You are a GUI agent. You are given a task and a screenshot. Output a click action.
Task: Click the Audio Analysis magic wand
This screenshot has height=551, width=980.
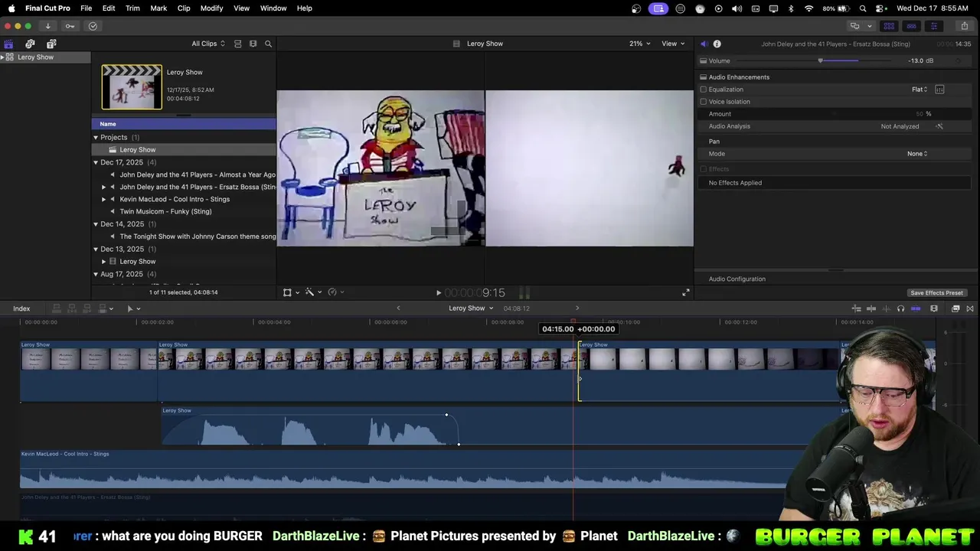[939, 126]
